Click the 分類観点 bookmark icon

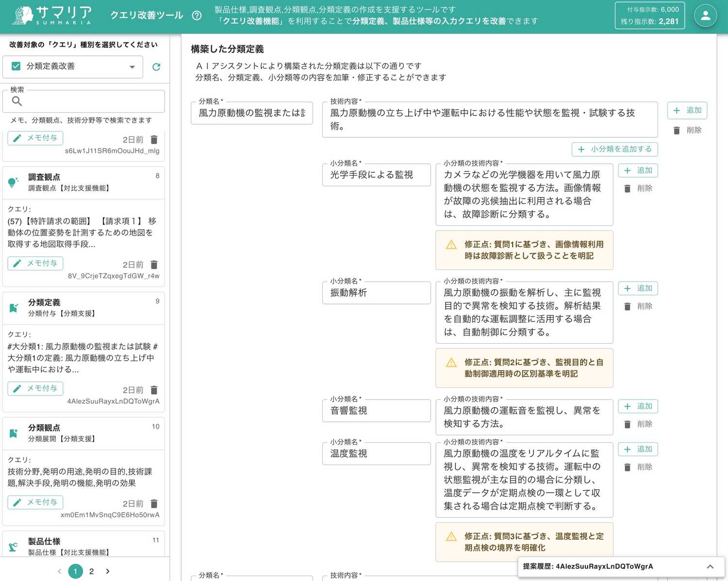click(14, 433)
